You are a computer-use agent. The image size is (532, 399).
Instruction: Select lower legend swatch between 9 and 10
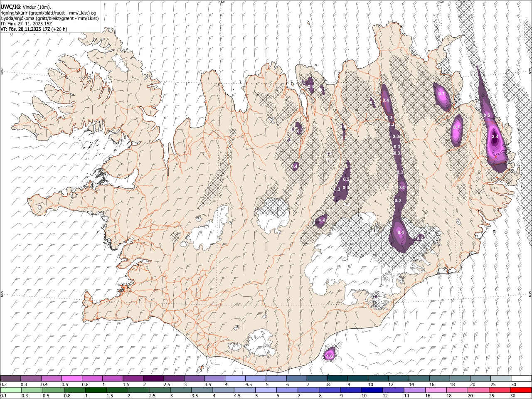[351, 390]
